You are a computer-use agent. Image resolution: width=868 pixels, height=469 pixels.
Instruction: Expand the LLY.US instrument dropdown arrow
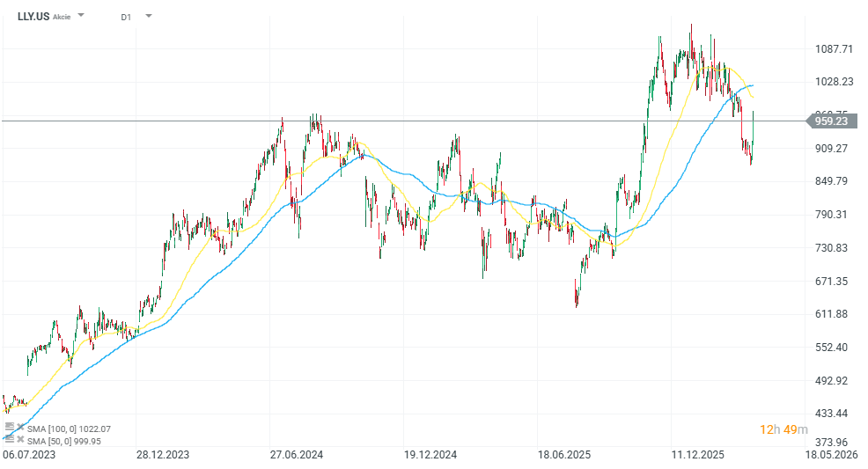(x=82, y=16)
